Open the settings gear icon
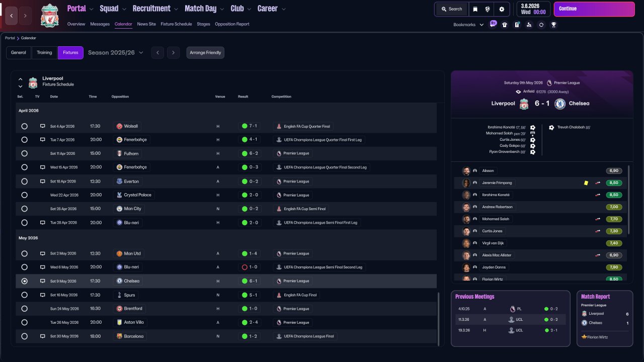The width and height of the screenshot is (644, 362). pos(502,9)
